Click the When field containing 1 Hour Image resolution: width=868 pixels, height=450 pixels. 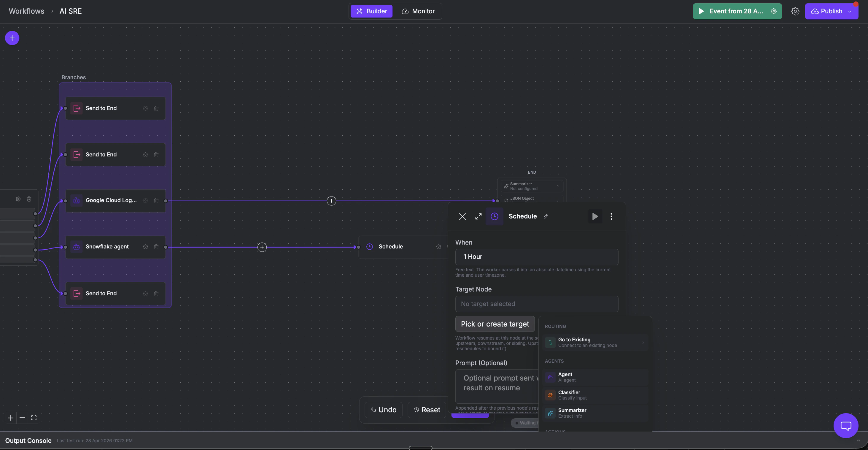(536, 257)
